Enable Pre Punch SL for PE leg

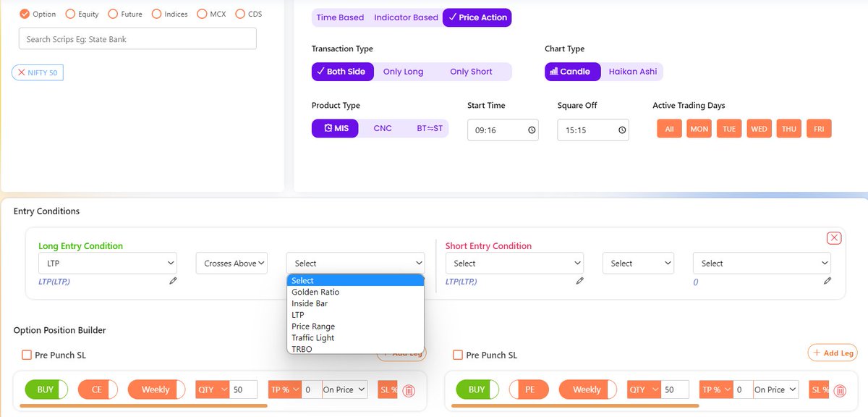pos(458,355)
